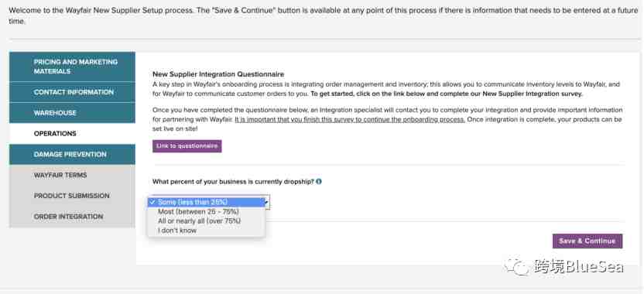Image resolution: width=644 pixels, height=294 pixels.
Task: Choose "Some (less than 25%)" option
Action: (x=206, y=202)
